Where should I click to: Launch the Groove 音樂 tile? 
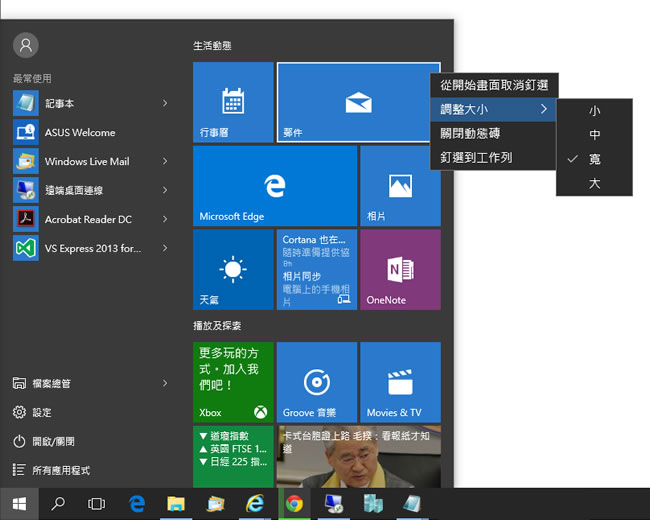tap(316, 381)
